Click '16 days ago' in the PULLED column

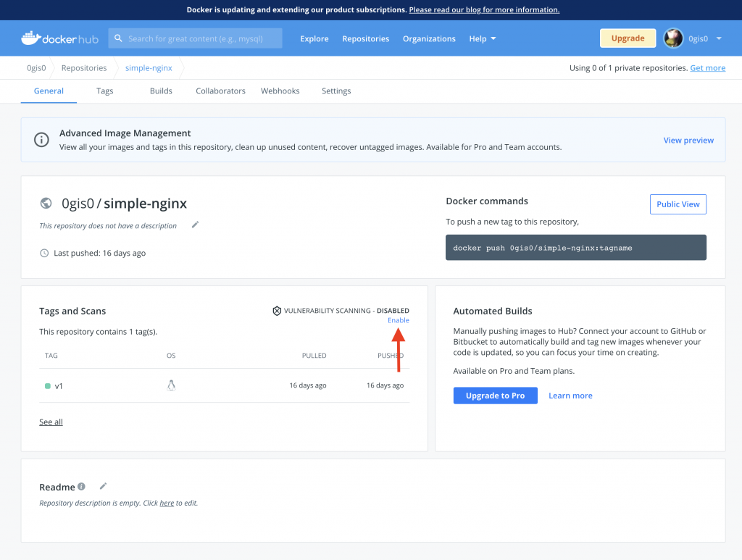pyautogui.click(x=308, y=385)
